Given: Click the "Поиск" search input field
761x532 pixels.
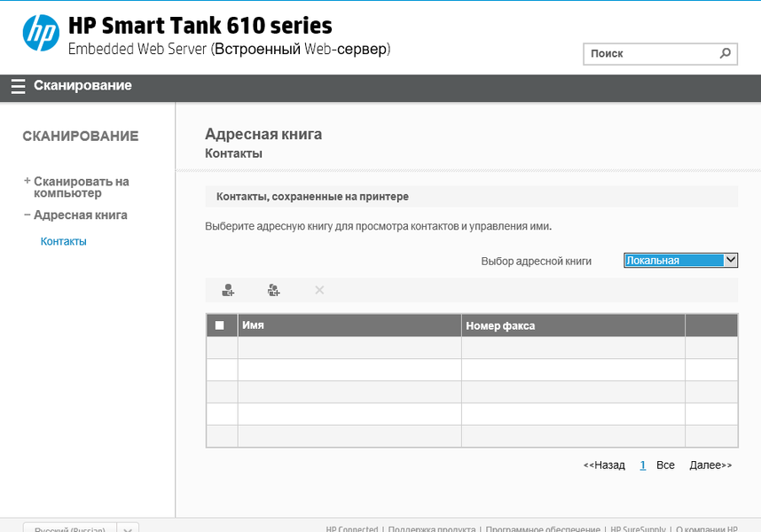Looking at the screenshot, I should (649, 53).
